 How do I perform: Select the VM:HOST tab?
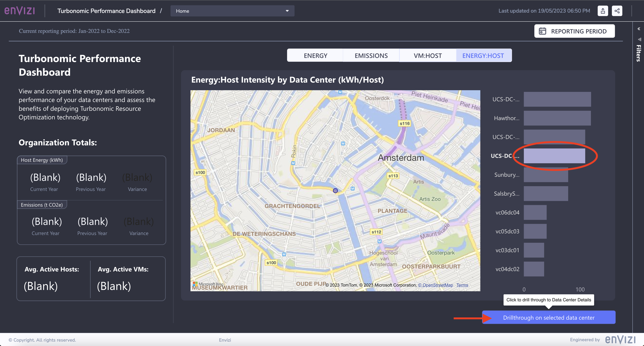click(428, 55)
